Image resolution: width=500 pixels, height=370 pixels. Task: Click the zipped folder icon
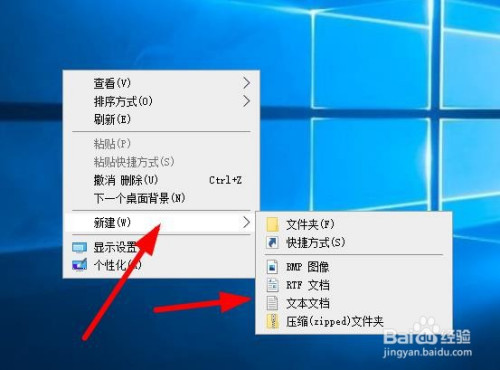pyautogui.click(x=272, y=321)
